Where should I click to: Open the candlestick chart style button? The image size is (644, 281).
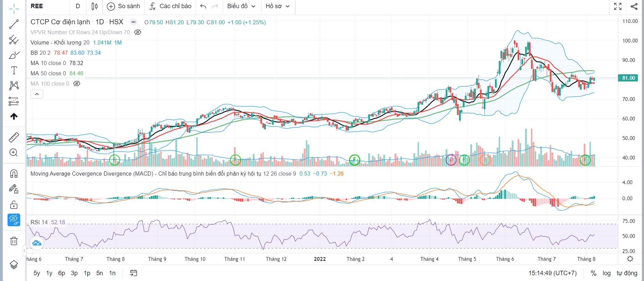pyautogui.click(x=95, y=6)
